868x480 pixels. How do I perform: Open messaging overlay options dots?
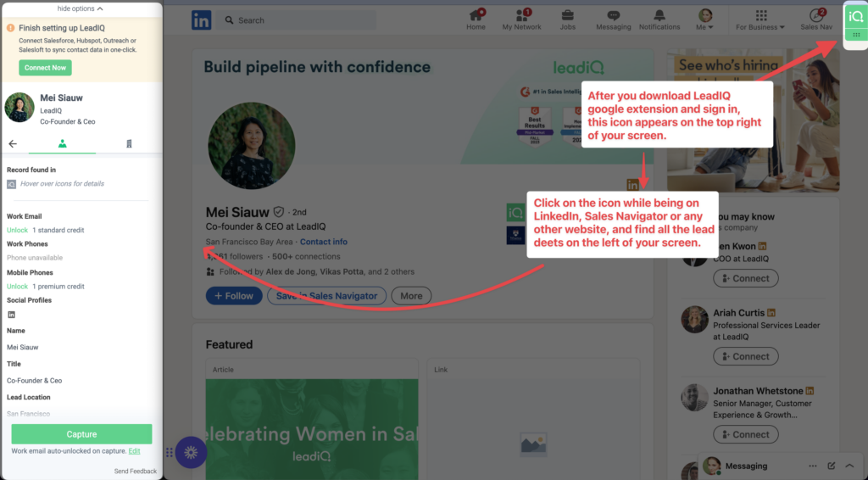pyautogui.click(x=813, y=466)
